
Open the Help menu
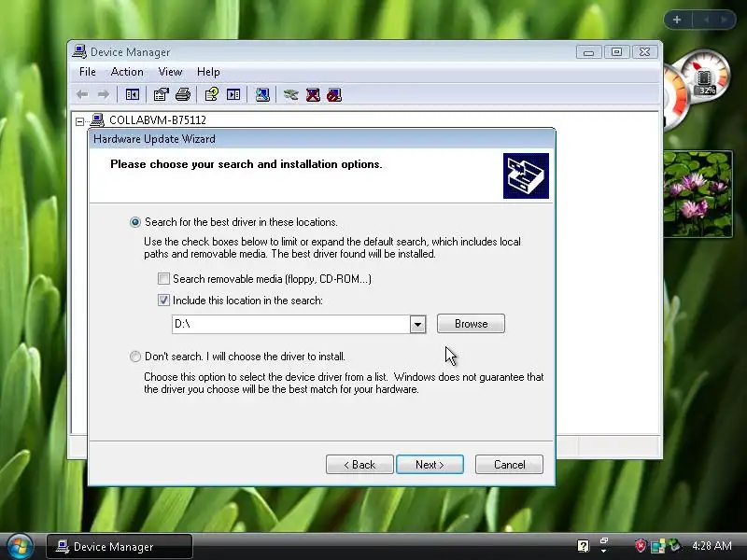(x=208, y=72)
